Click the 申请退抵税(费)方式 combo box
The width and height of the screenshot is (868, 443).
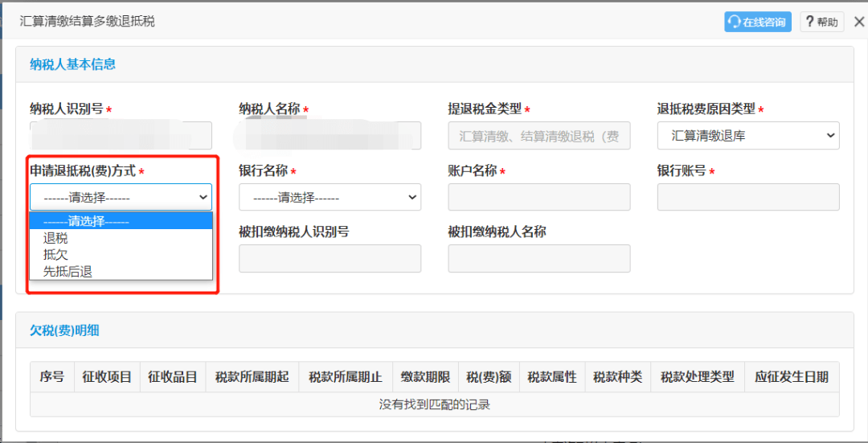[121, 197]
